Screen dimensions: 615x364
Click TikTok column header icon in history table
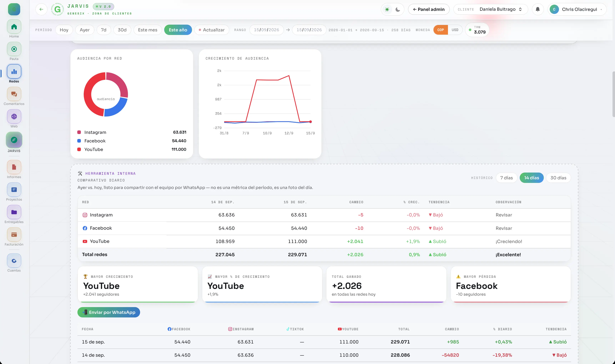click(x=288, y=329)
